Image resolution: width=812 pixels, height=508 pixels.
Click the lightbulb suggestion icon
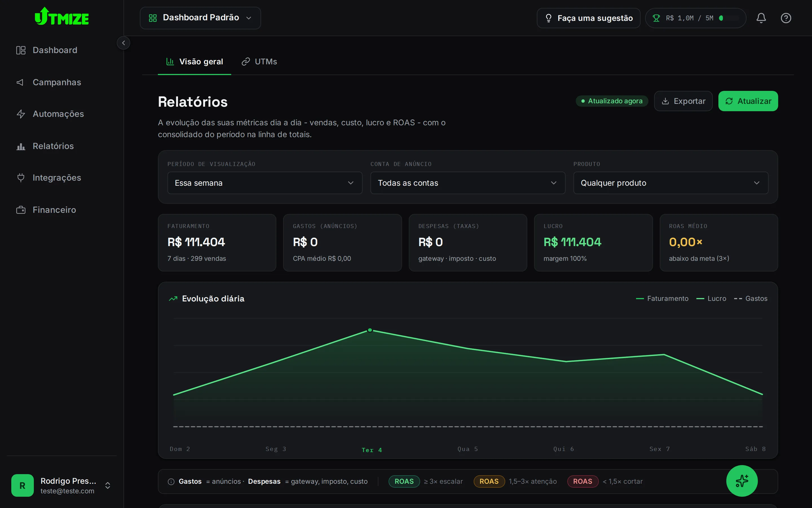click(x=549, y=18)
